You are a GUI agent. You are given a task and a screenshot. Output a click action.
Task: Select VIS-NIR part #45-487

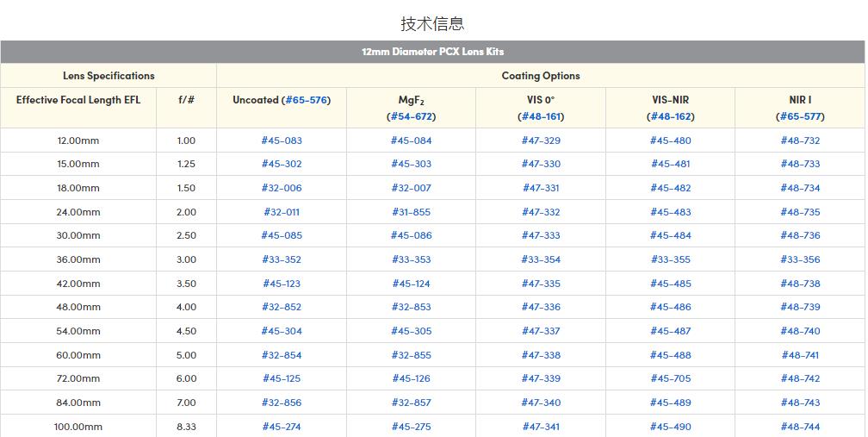(670, 331)
